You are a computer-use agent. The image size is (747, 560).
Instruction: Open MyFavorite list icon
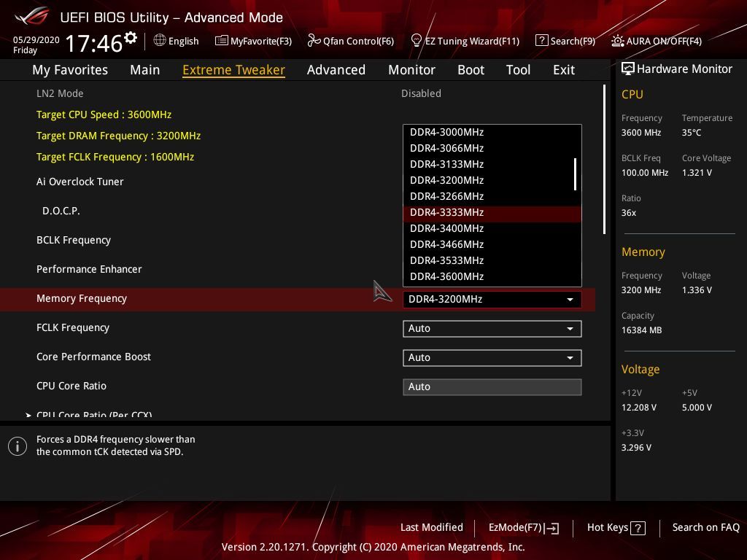point(222,41)
